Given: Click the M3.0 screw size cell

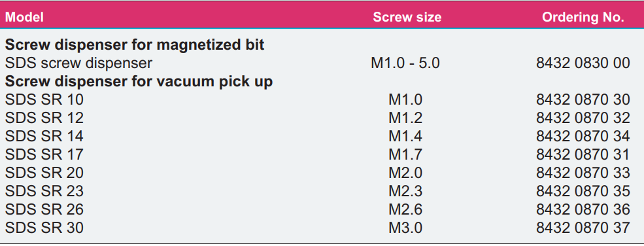Looking at the screenshot, I should click(x=405, y=228).
